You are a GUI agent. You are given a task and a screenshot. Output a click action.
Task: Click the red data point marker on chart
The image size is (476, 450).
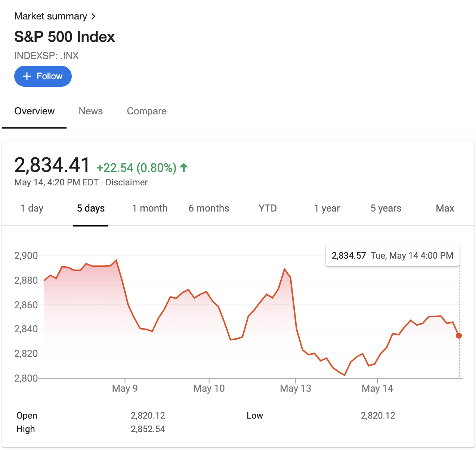click(459, 336)
